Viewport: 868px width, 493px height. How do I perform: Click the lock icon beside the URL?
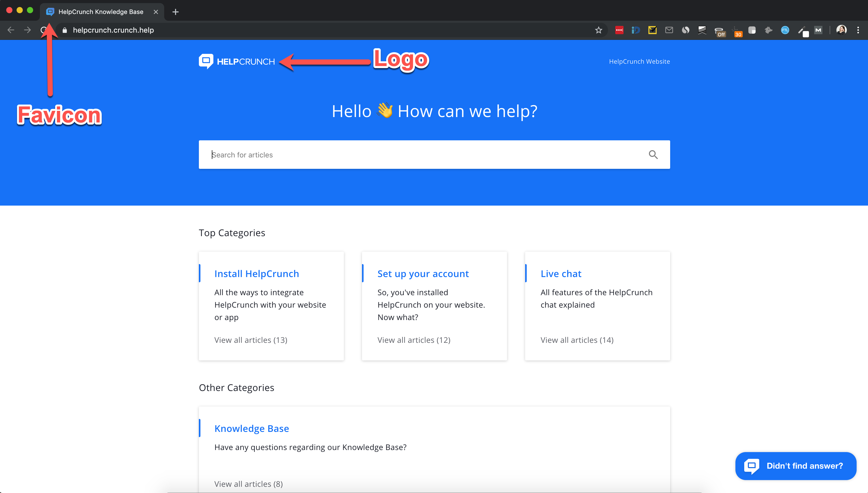tap(65, 30)
